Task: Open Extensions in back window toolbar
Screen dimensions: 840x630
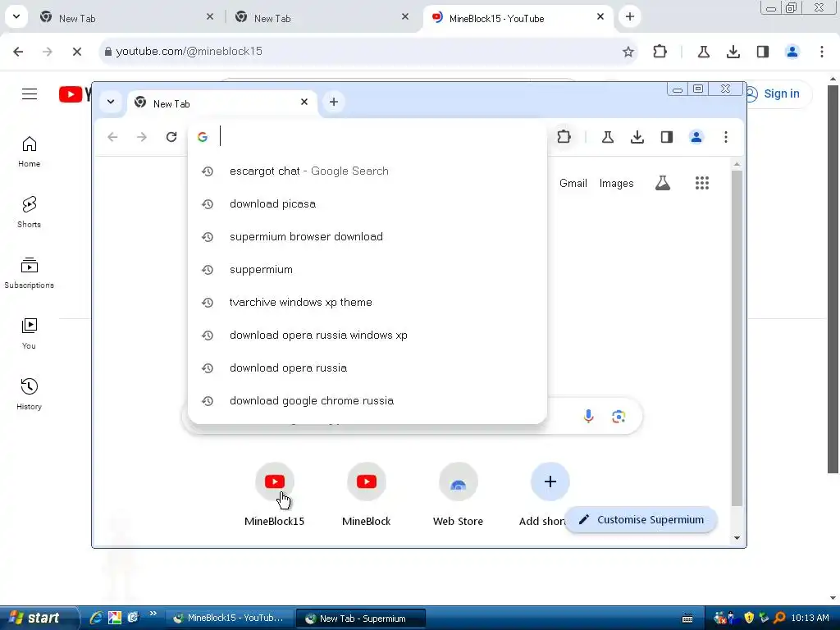Action: point(660,52)
